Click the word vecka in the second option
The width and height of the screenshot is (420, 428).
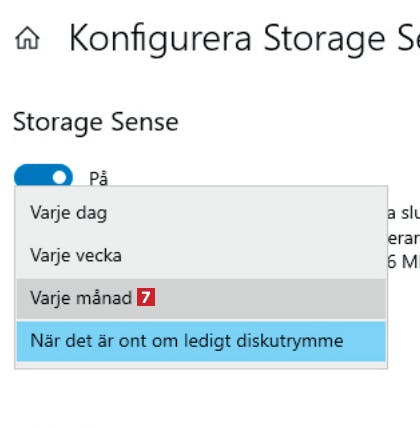point(99,256)
